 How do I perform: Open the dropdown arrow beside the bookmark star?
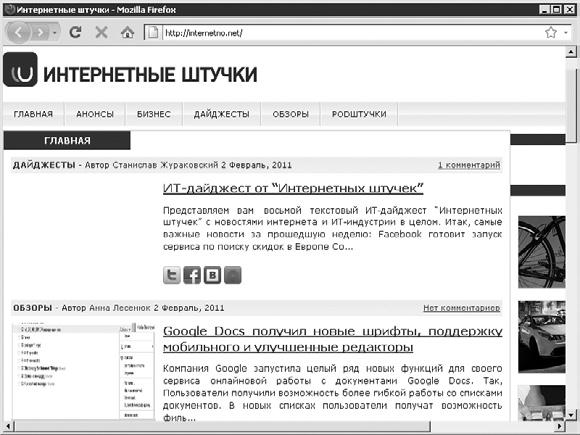click(566, 33)
